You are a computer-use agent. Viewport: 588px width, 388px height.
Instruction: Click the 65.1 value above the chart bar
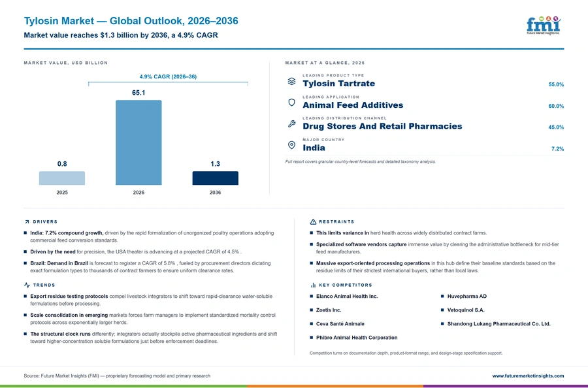[x=139, y=93]
